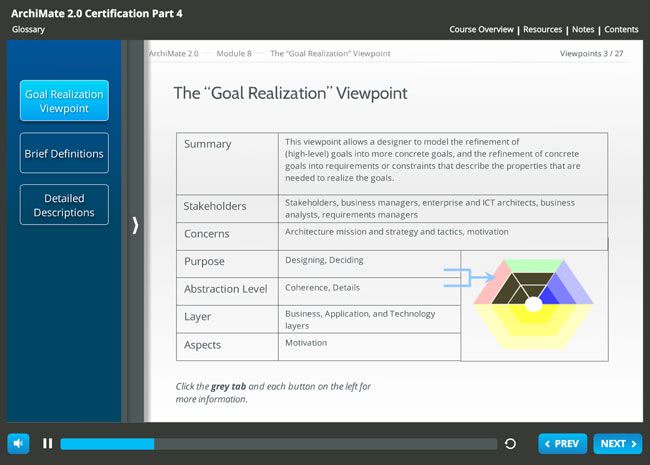This screenshot has width=650, height=465.
Task: Expand the grey tab arrow
Action: (135, 225)
